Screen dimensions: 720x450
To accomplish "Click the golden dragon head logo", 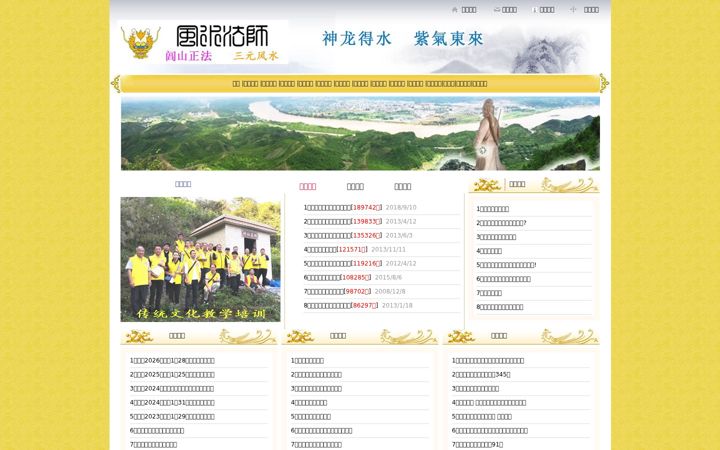I will tap(141, 42).
